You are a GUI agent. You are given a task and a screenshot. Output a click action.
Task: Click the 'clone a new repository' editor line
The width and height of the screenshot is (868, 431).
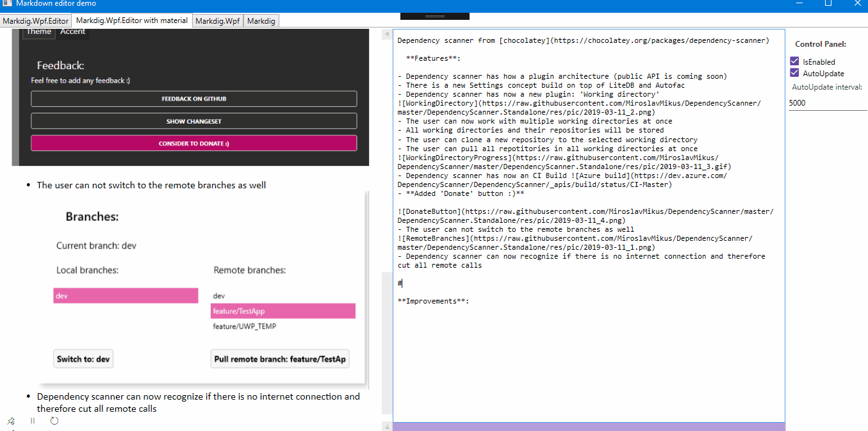point(547,140)
